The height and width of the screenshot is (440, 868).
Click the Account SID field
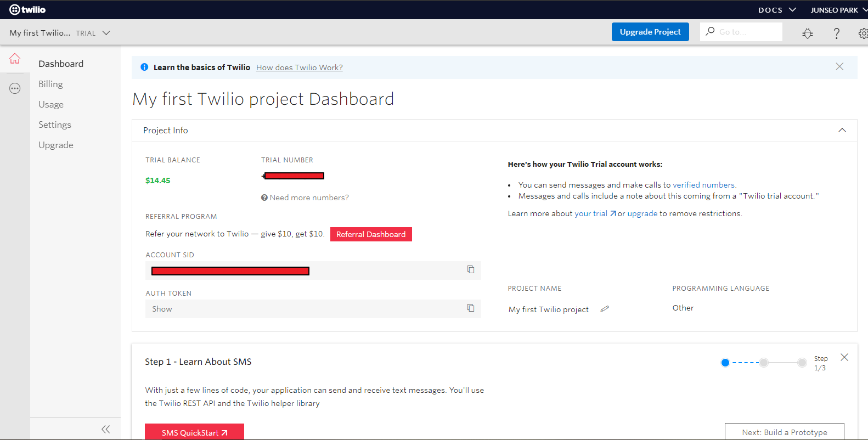(313, 270)
